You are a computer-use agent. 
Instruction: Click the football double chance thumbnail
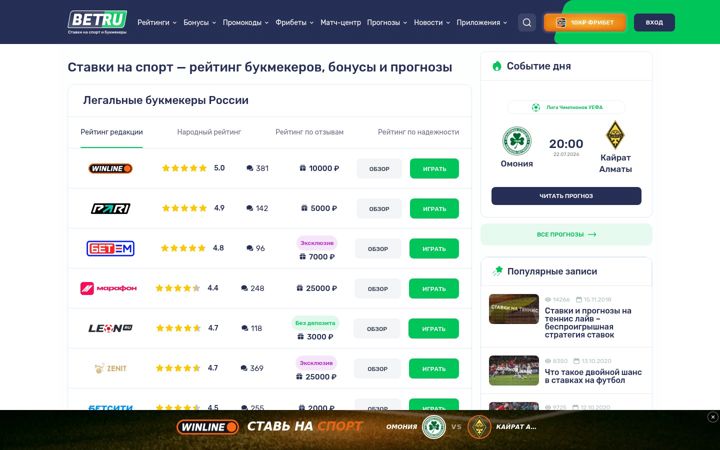point(514,371)
